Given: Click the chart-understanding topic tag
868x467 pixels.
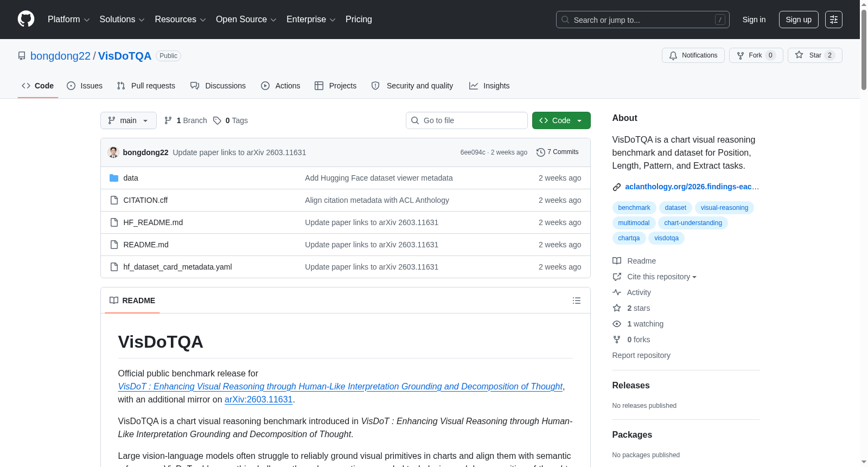Looking at the screenshot, I should (693, 223).
